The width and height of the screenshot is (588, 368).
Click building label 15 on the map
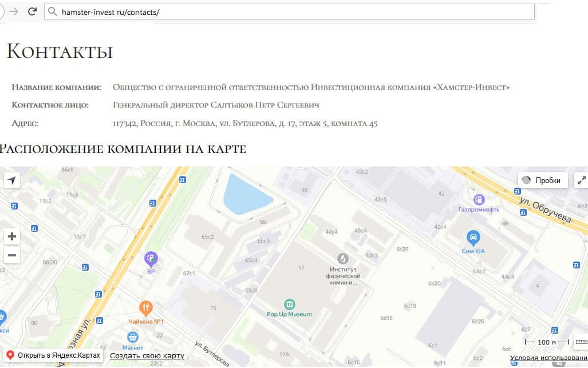(x=214, y=308)
